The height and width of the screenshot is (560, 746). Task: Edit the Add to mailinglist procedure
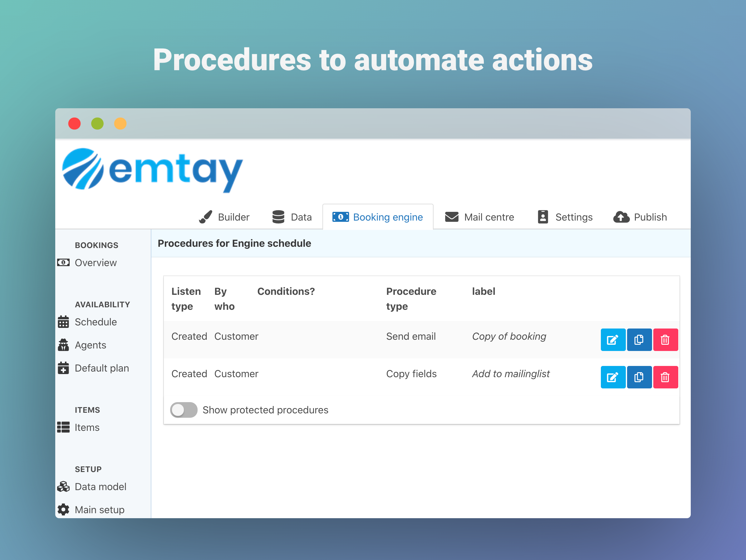point(613,377)
